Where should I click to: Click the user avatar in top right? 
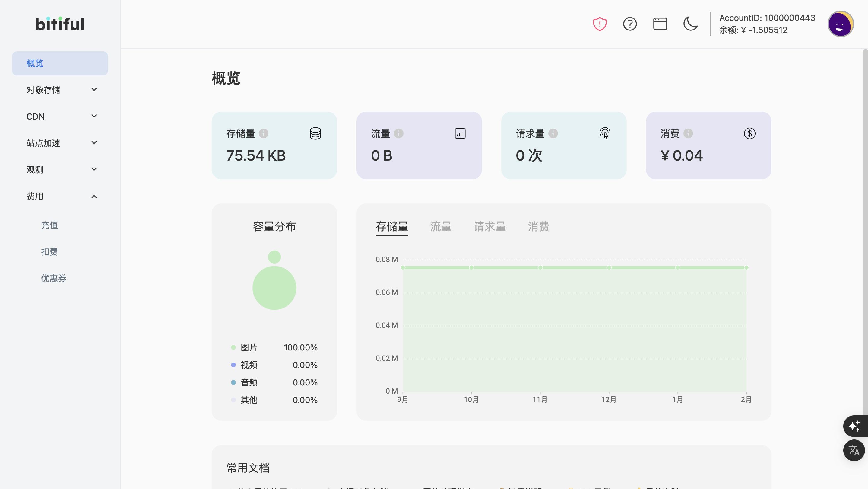pyautogui.click(x=840, y=24)
